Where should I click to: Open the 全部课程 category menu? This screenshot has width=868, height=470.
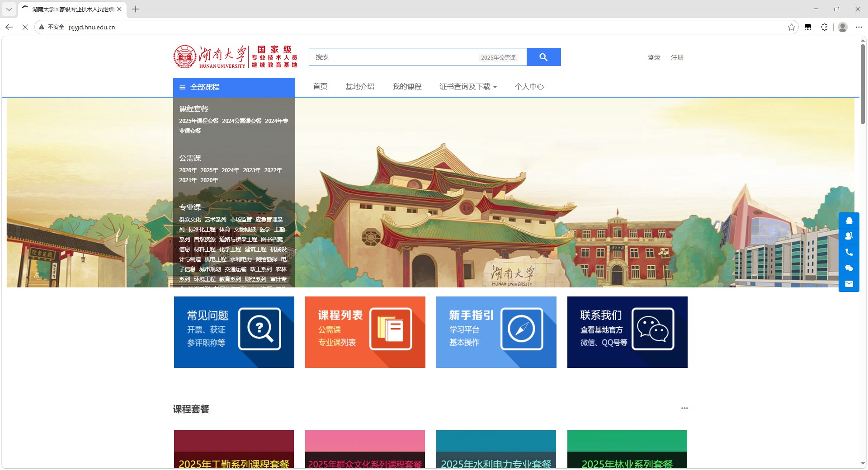[x=234, y=87]
